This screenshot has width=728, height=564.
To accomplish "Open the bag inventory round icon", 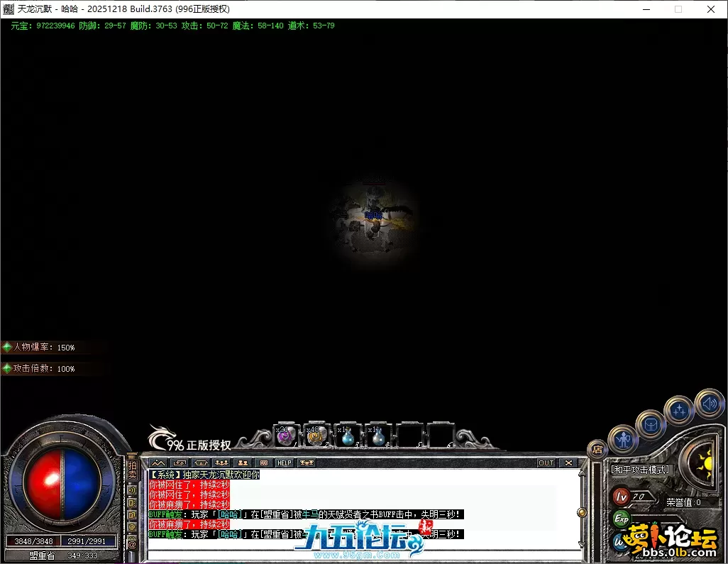I will [651, 424].
